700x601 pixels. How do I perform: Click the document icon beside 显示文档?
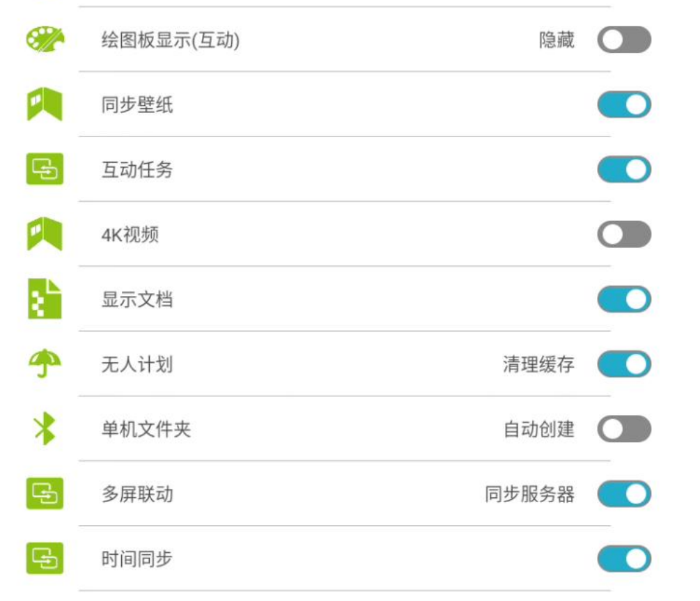pos(45,299)
